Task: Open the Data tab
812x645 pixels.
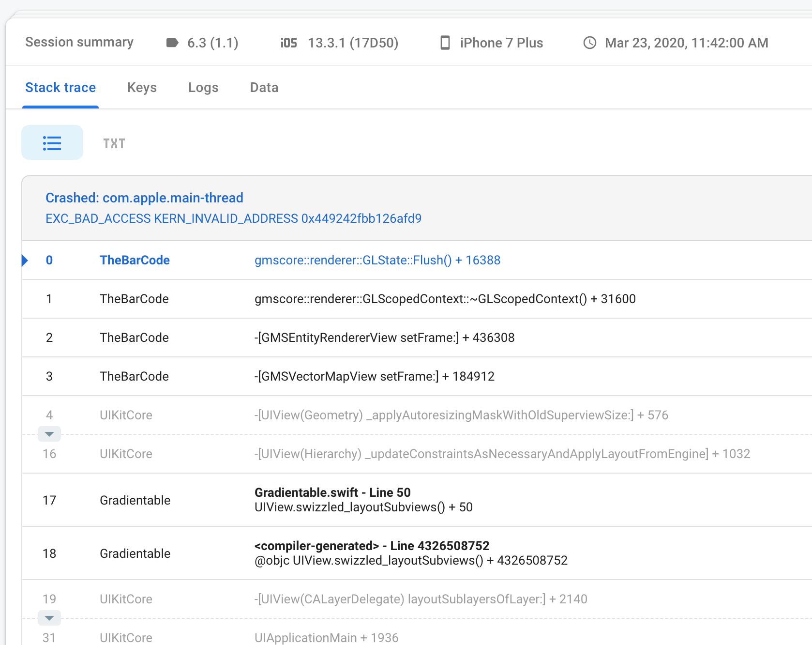Action: tap(264, 88)
